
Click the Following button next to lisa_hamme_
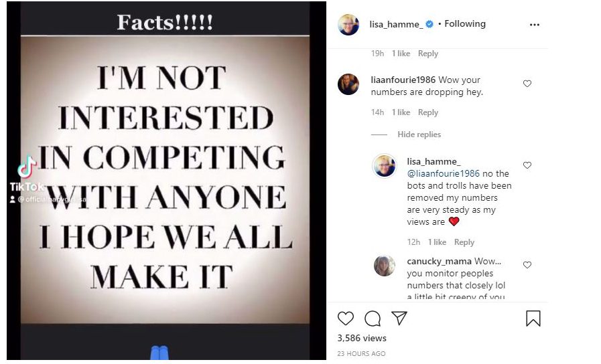[x=465, y=24]
